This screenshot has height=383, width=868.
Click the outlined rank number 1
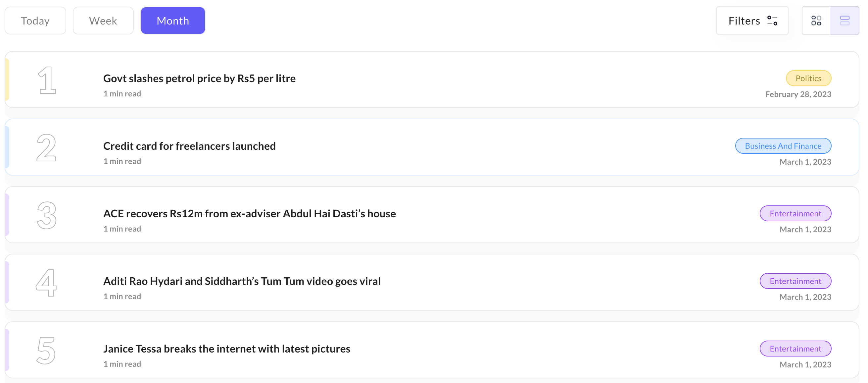[x=46, y=80]
